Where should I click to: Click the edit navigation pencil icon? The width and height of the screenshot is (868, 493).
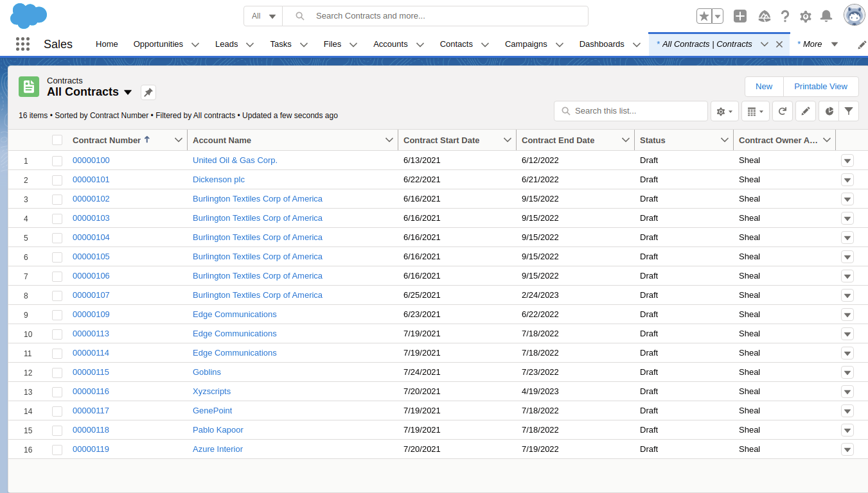(x=862, y=44)
